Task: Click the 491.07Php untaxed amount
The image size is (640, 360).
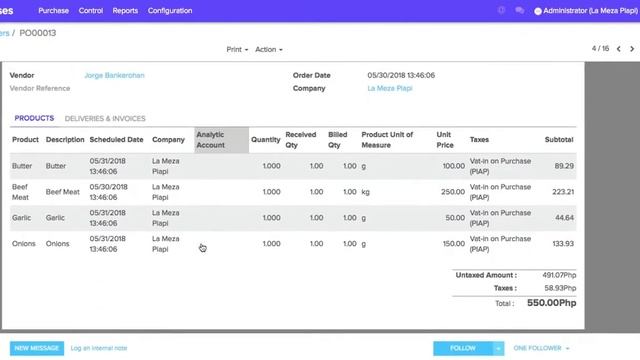Action: coord(559,276)
